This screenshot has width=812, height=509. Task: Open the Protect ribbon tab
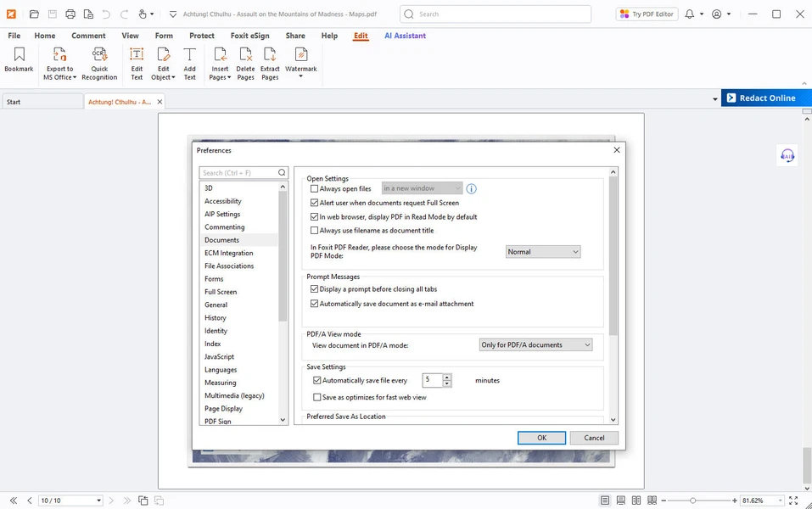point(202,36)
